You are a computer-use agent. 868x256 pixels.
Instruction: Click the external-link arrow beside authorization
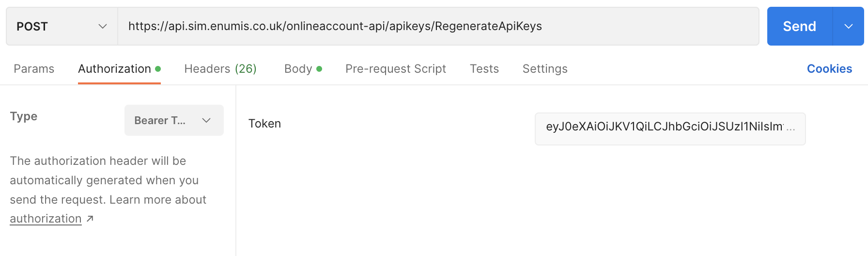click(90, 219)
